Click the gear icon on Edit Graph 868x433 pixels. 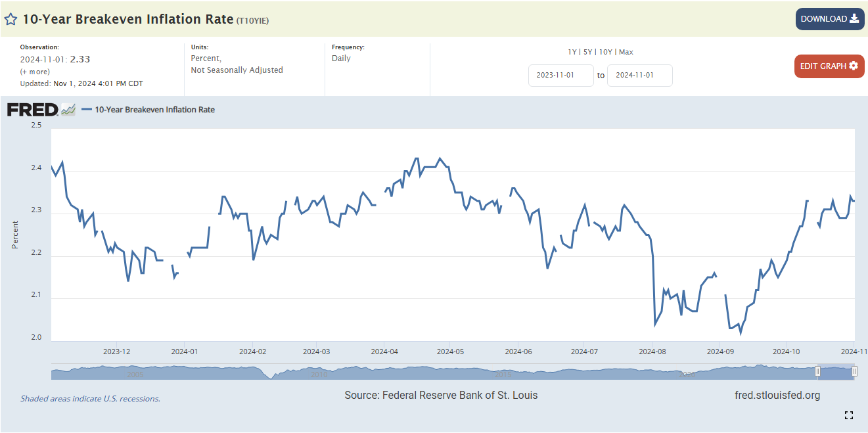pyautogui.click(x=854, y=66)
